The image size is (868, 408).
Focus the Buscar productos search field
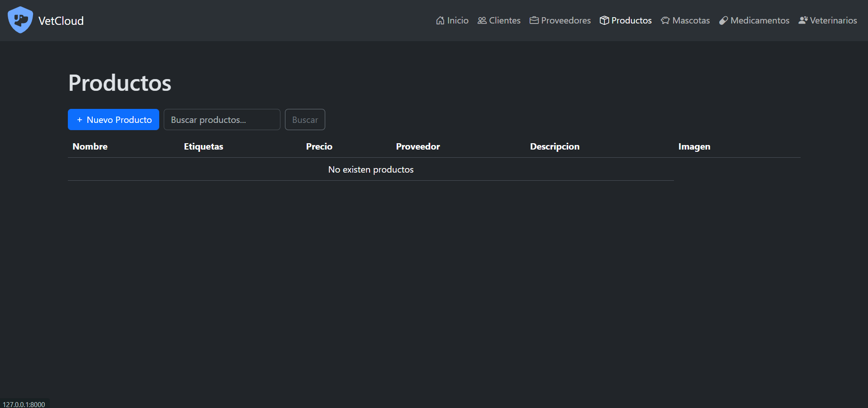tap(222, 120)
